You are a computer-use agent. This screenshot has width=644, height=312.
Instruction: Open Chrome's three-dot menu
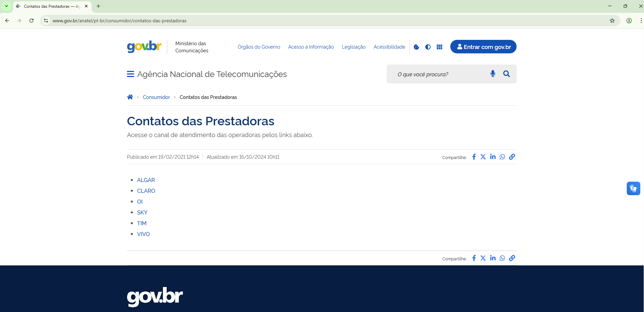(641, 21)
